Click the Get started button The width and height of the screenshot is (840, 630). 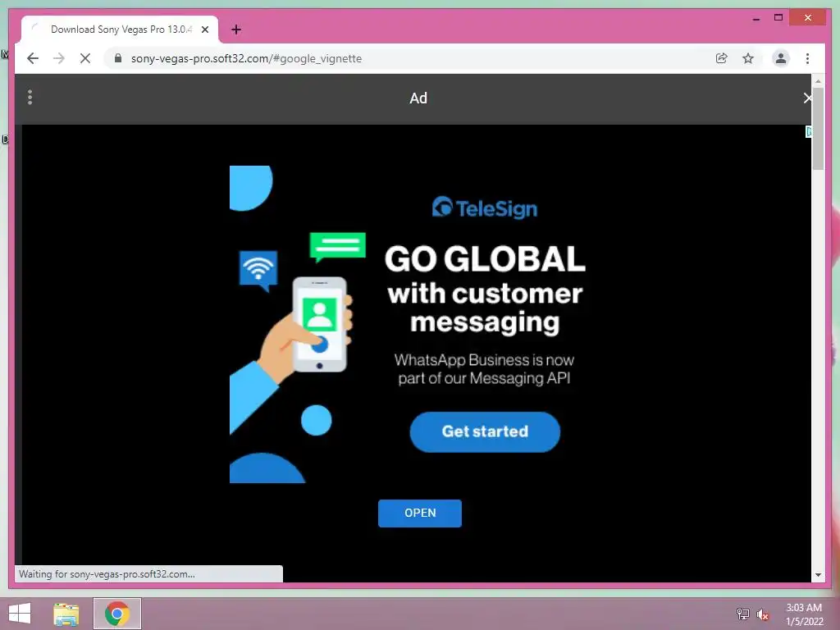click(x=485, y=431)
